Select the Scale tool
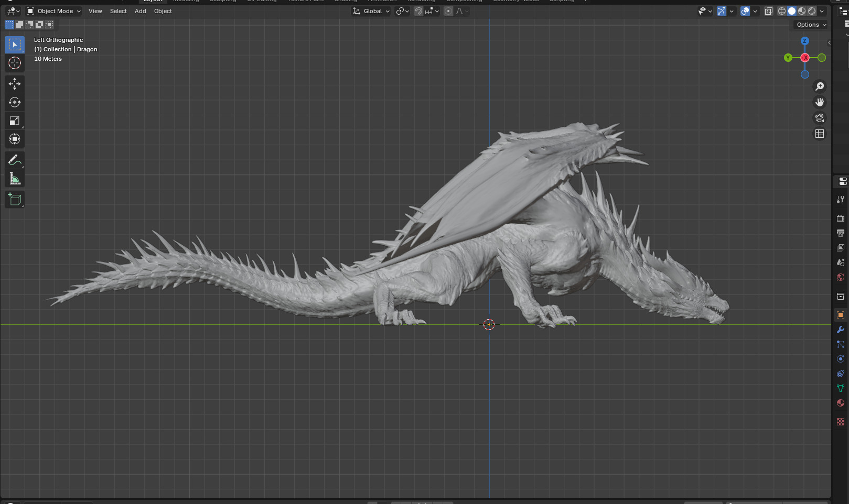 coord(15,120)
